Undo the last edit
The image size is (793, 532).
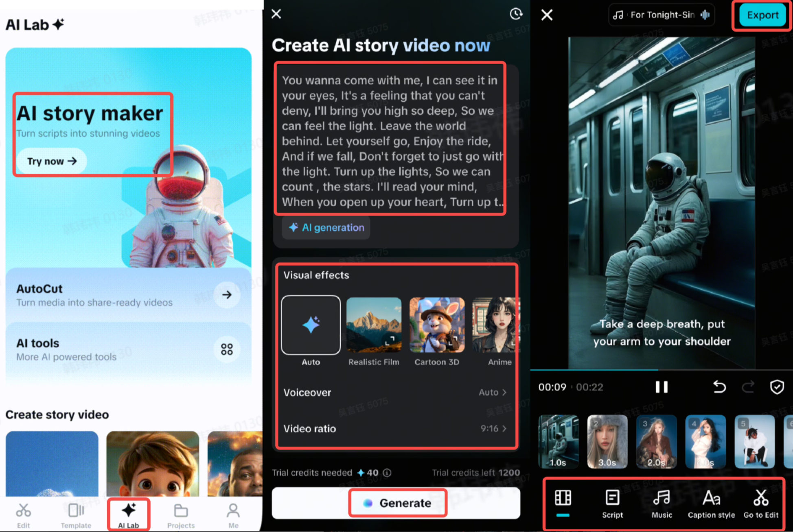[719, 387]
